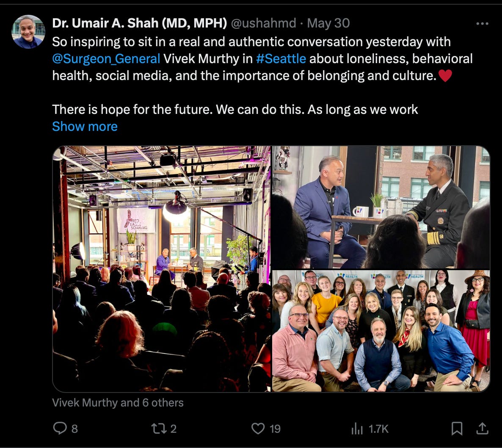Screen dimensions: 502x448
Task: Open the Dr. Umair A. Shah display name
Action: 140,23
